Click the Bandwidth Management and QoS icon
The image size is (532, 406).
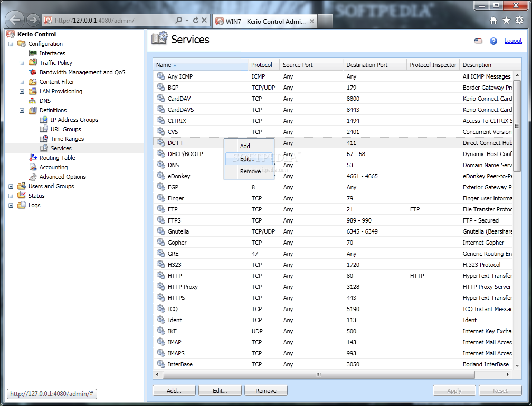click(x=33, y=72)
